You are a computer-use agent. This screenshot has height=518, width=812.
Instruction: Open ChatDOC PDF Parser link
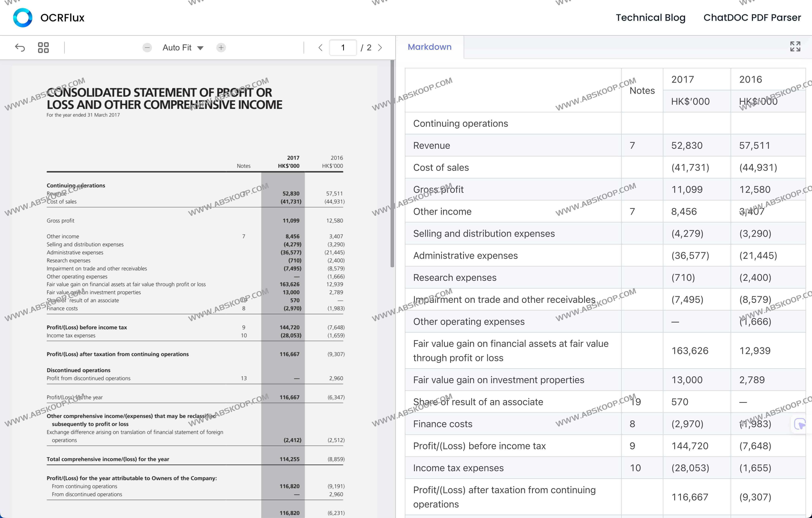[752, 17]
